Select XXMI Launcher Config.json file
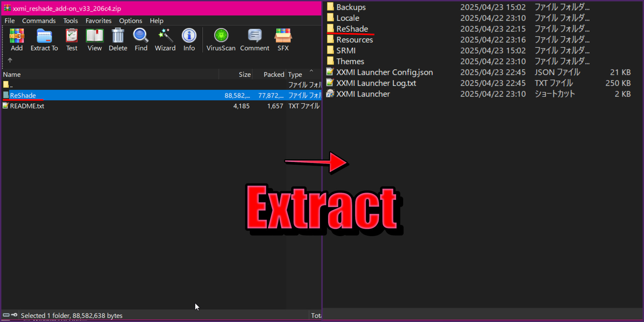Image resolution: width=644 pixels, height=322 pixels. click(384, 72)
